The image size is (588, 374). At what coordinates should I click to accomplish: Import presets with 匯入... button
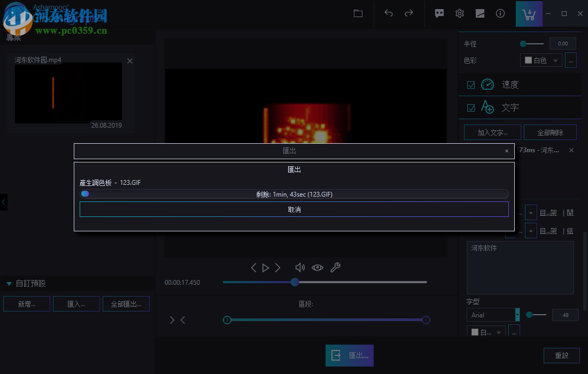tap(76, 304)
